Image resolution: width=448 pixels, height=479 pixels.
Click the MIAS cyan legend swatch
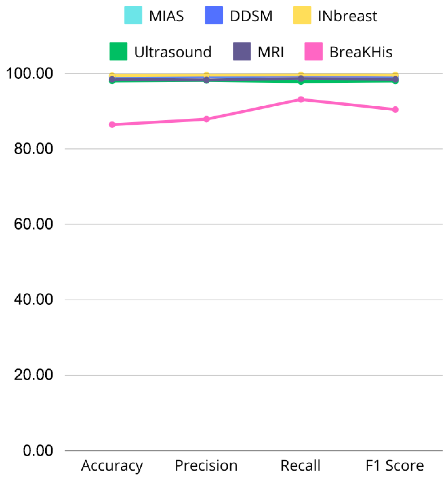coord(133,15)
